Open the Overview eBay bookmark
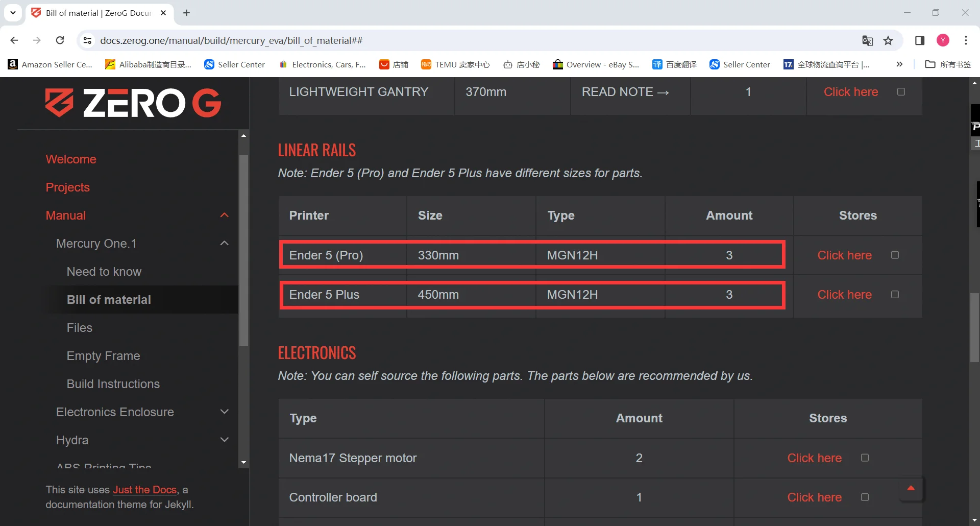Image resolution: width=980 pixels, height=526 pixels. [596, 64]
